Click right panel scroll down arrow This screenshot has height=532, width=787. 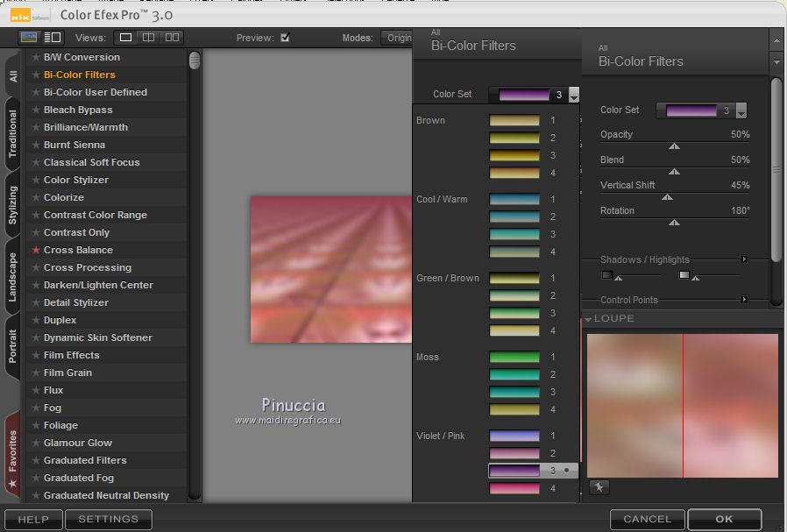tap(776, 61)
